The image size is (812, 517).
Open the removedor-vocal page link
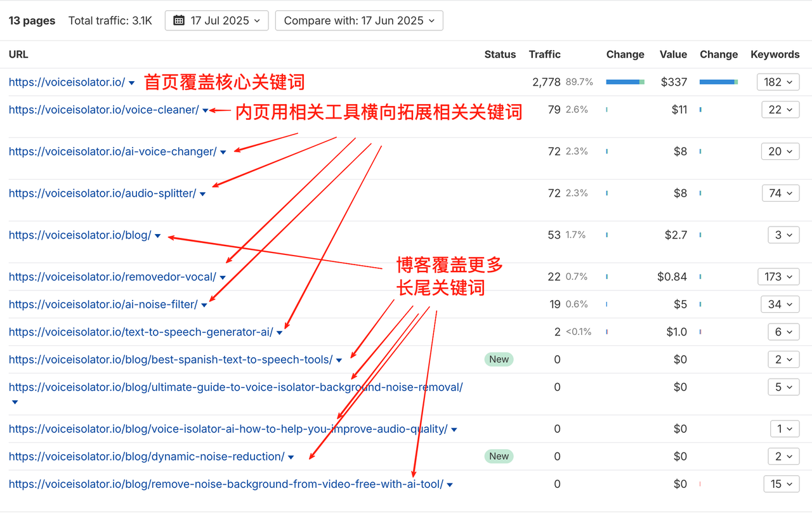112,277
